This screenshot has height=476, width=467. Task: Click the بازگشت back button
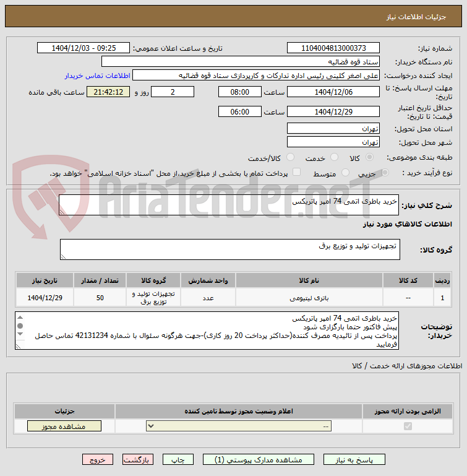138,460
